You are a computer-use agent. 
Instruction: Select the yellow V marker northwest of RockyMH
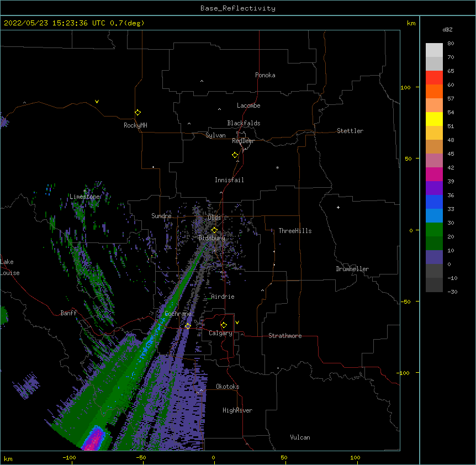click(97, 102)
